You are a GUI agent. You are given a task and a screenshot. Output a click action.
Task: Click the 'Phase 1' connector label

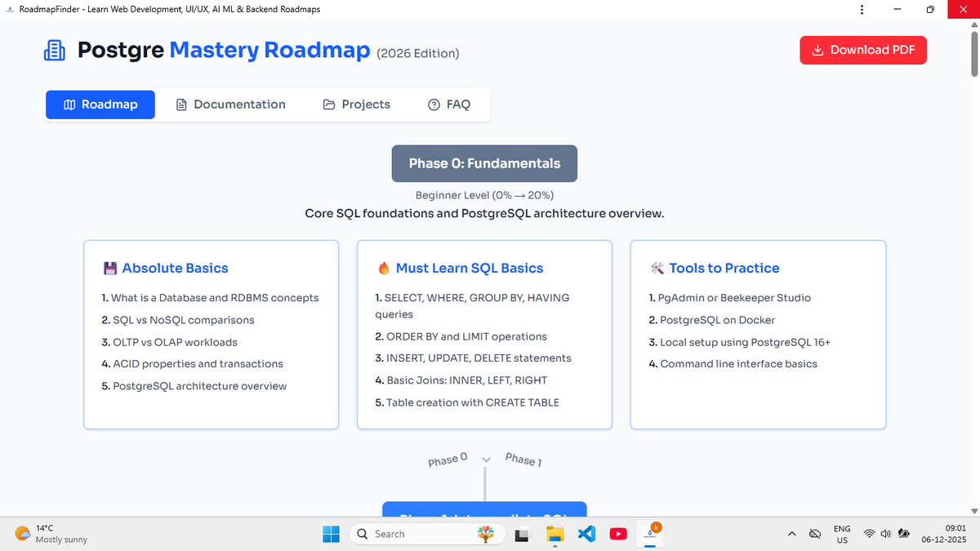(x=523, y=460)
